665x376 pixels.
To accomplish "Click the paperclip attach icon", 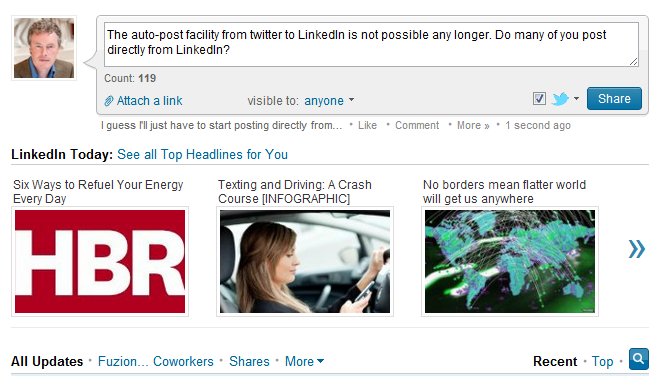I will click(x=109, y=101).
